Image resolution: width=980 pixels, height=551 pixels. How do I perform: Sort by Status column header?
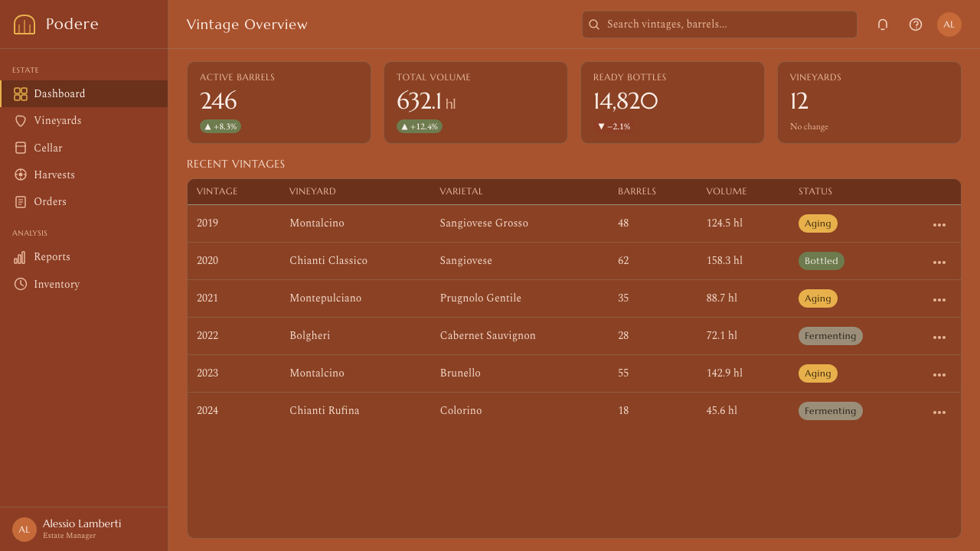click(x=815, y=191)
